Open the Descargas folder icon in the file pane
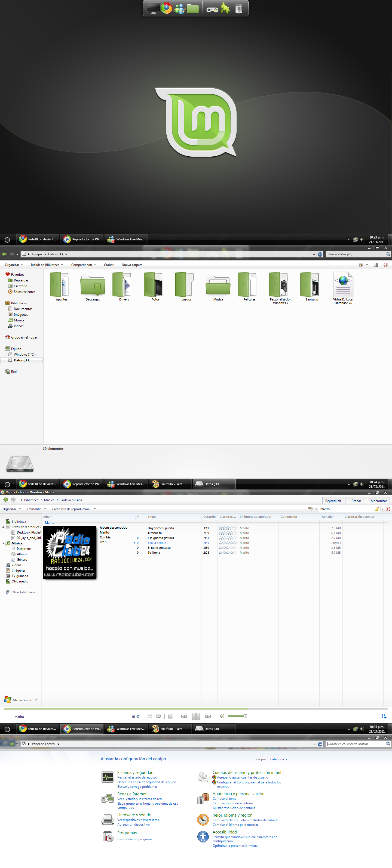The width and height of the screenshot is (392, 868). click(x=93, y=286)
